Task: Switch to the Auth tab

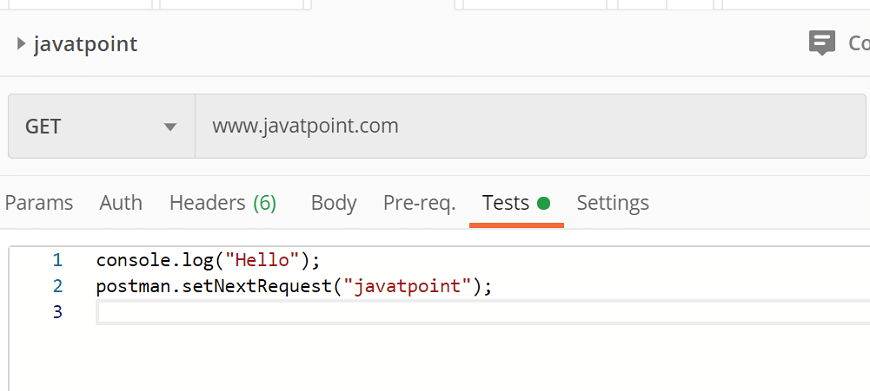Action: pyautogui.click(x=121, y=204)
